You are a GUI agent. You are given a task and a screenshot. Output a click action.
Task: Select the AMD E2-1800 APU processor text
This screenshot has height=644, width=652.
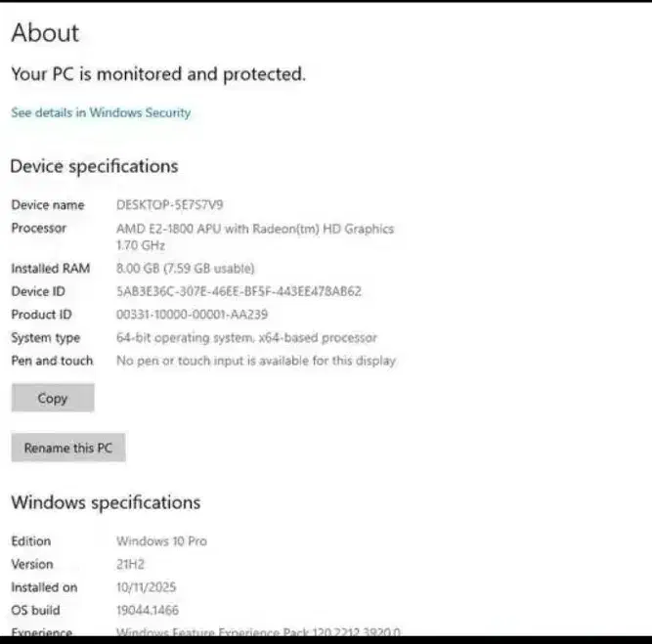(x=254, y=229)
